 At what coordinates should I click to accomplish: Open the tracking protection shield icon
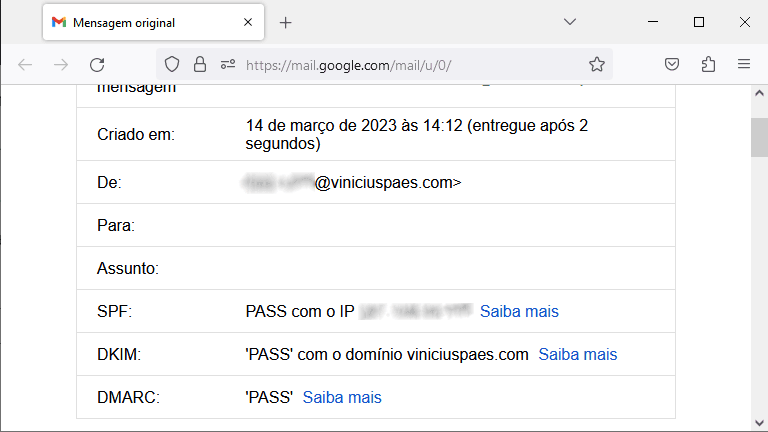point(172,65)
